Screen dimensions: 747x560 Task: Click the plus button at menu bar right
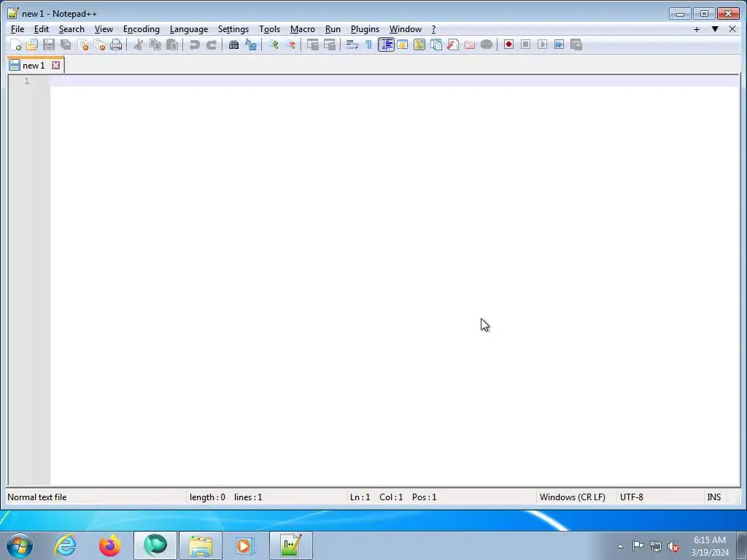point(697,29)
